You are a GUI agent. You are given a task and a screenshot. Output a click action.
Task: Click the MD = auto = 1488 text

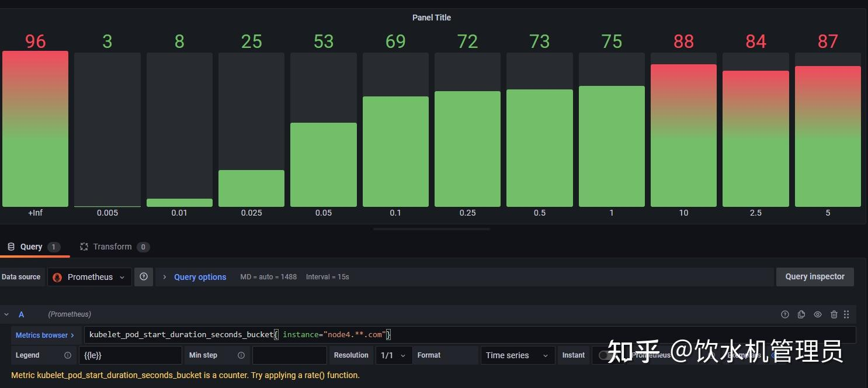(x=269, y=277)
